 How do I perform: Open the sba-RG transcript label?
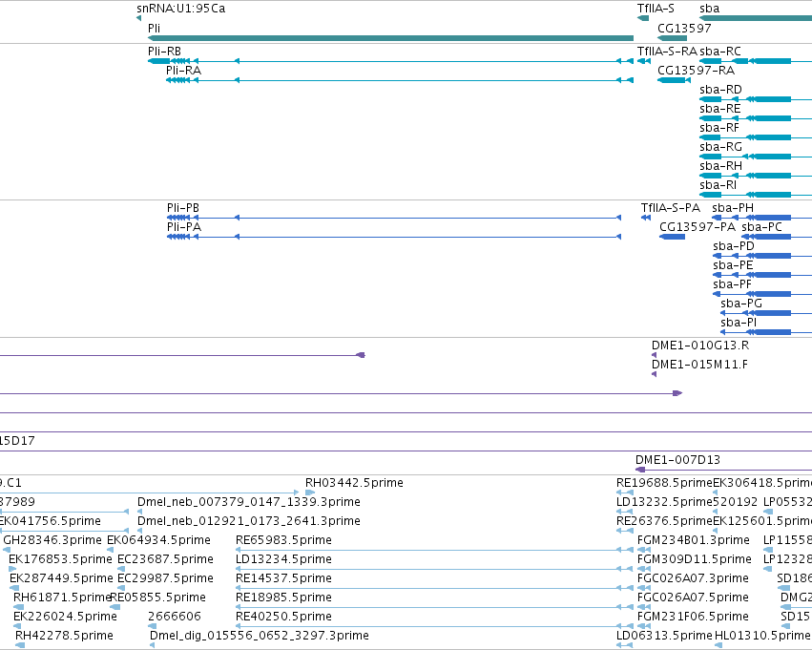click(x=720, y=147)
